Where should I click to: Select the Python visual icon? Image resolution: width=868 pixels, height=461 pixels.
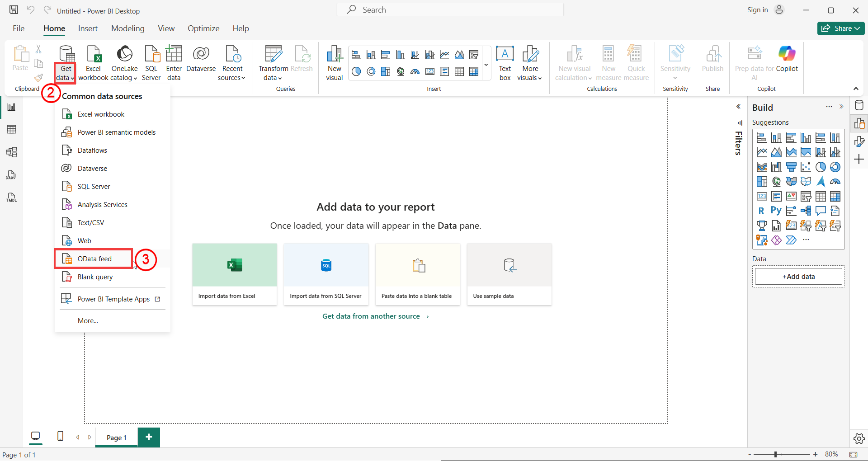[776, 211]
